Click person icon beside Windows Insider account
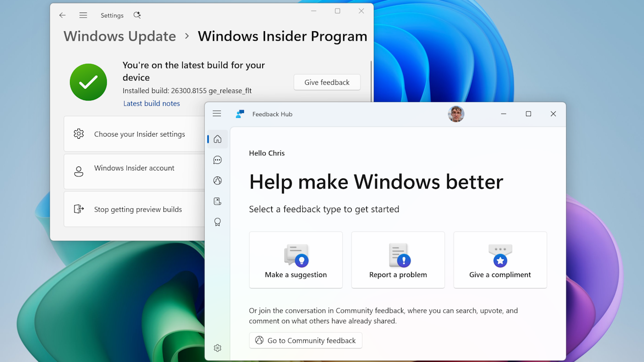 pyautogui.click(x=78, y=171)
